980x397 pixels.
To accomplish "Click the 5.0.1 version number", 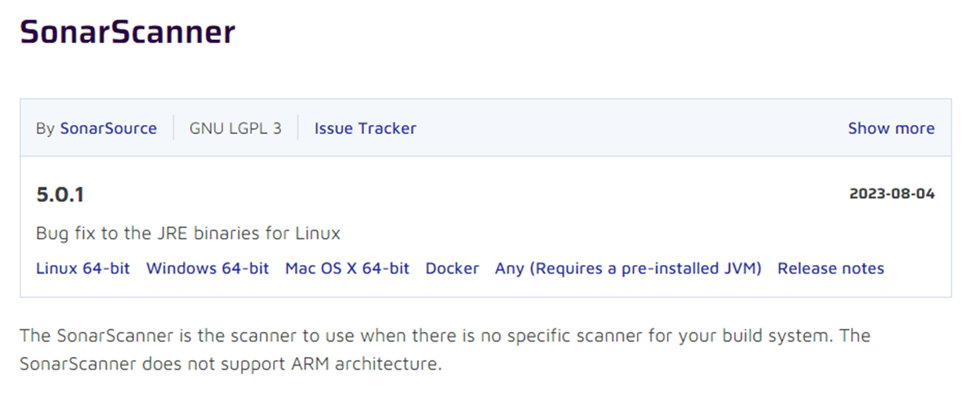I will click(60, 195).
